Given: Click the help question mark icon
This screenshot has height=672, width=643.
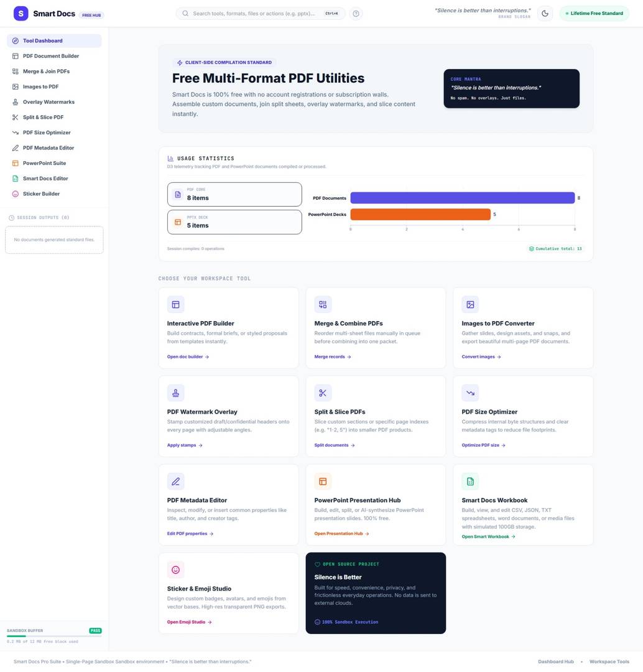Looking at the screenshot, I should click(x=356, y=14).
